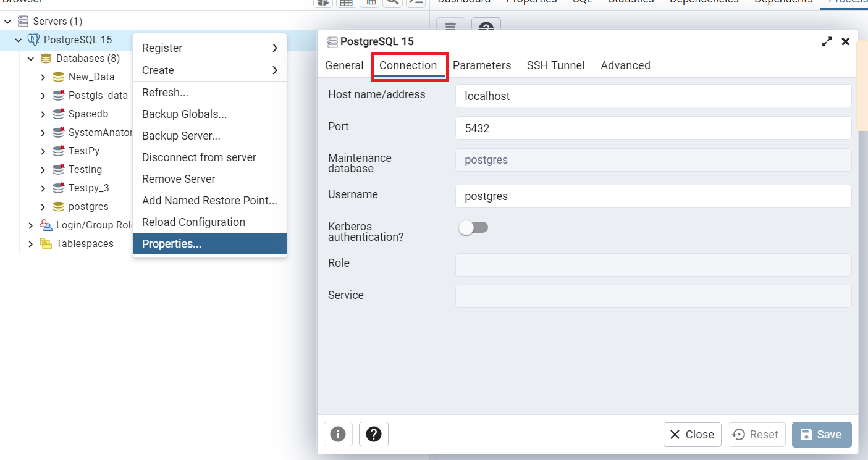The width and height of the screenshot is (868, 460).
Task: Select Backup Globals... menu entry
Action: 209,114
